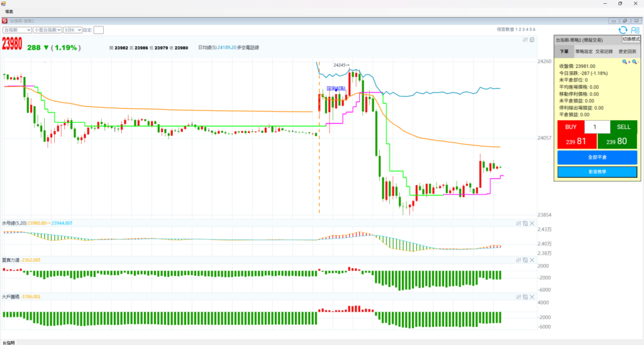644x345 pixels.
Task: Open indicator settings icon of 水母線 panel
Action: point(519,223)
